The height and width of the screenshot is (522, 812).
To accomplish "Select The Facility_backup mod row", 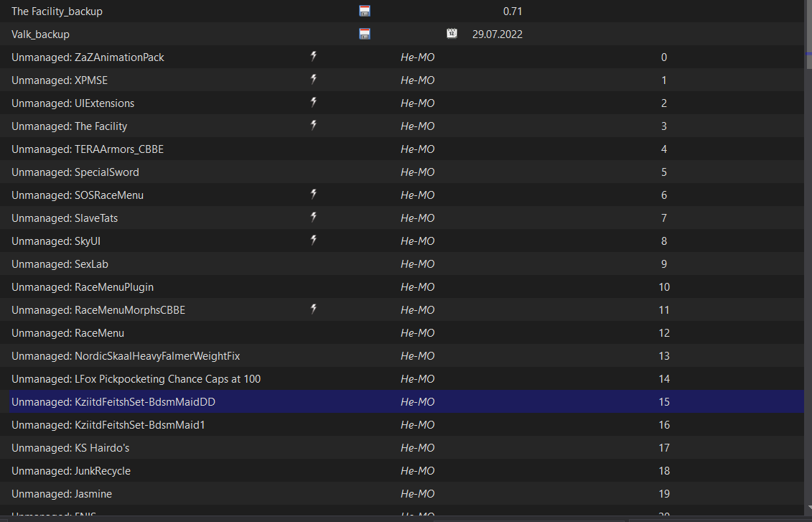I will (402, 11).
